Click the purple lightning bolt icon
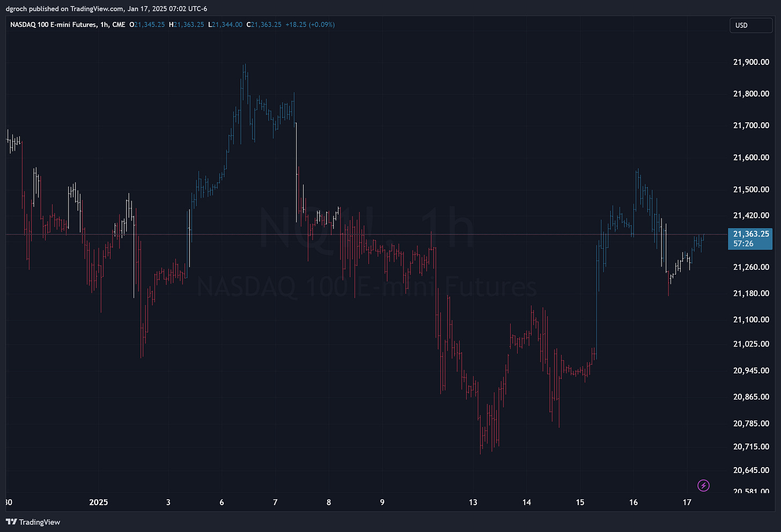Image resolution: width=781 pixels, height=532 pixels. (x=703, y=485)
